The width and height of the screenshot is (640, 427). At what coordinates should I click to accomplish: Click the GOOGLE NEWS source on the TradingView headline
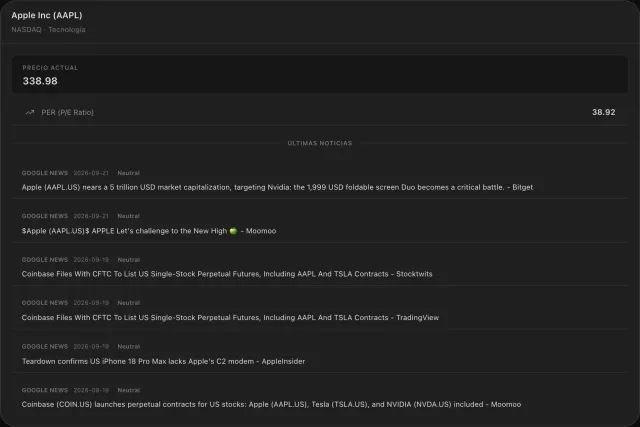point(45,303)
